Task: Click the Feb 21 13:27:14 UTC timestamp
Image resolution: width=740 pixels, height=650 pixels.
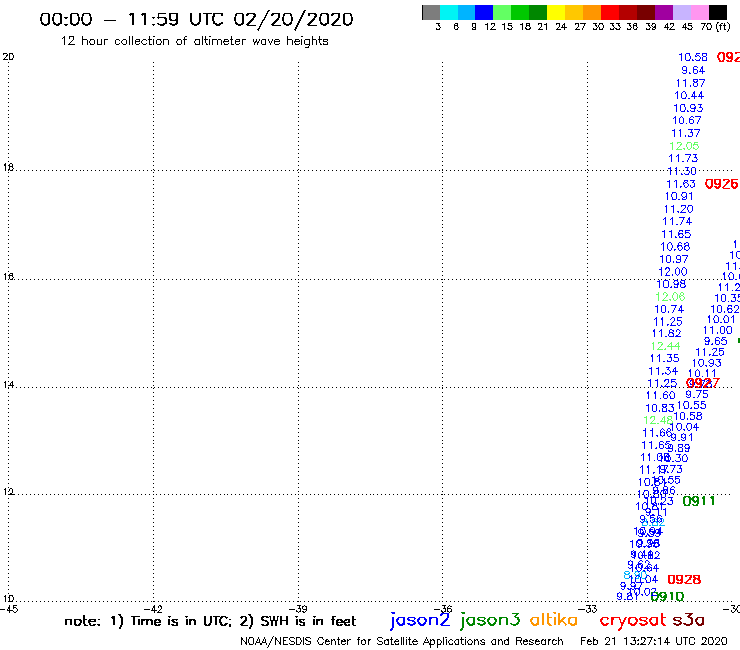Action: tap(654, 642)
